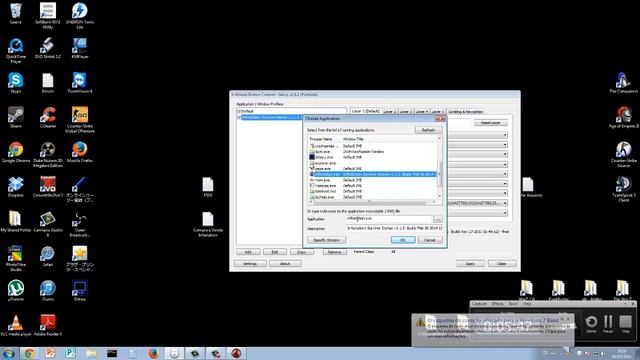640x360 pixels.
Task: Open the Adobe Reader X desktop icon
Action: tap(48, 326)
